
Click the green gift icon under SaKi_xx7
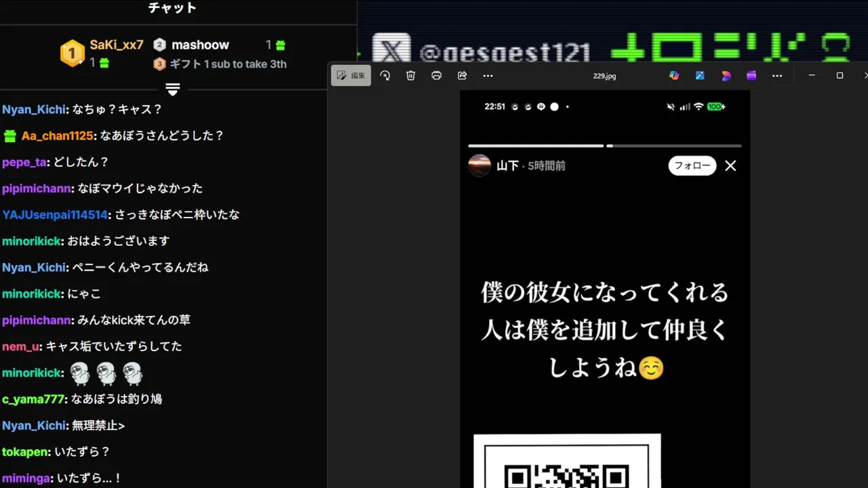[104, 63]
